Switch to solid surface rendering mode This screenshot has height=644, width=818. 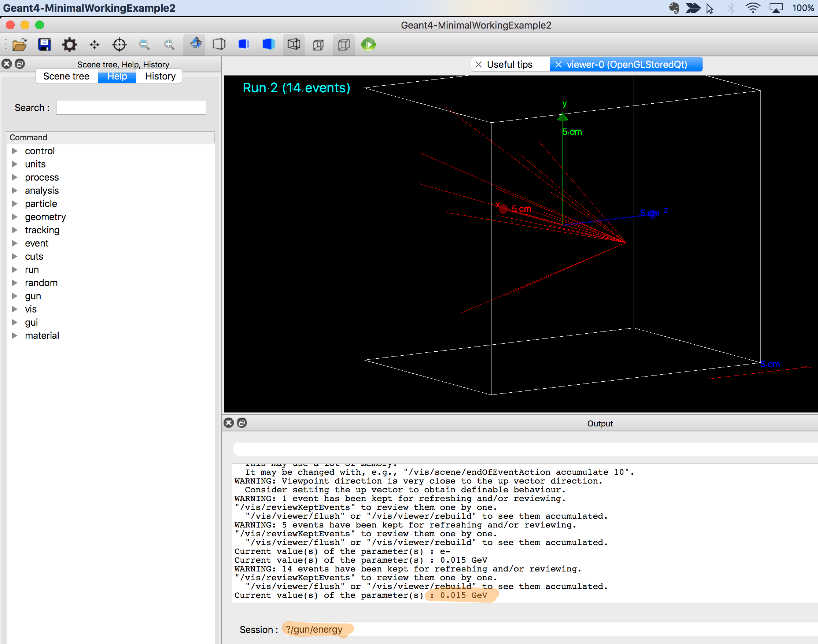[268, 44]
